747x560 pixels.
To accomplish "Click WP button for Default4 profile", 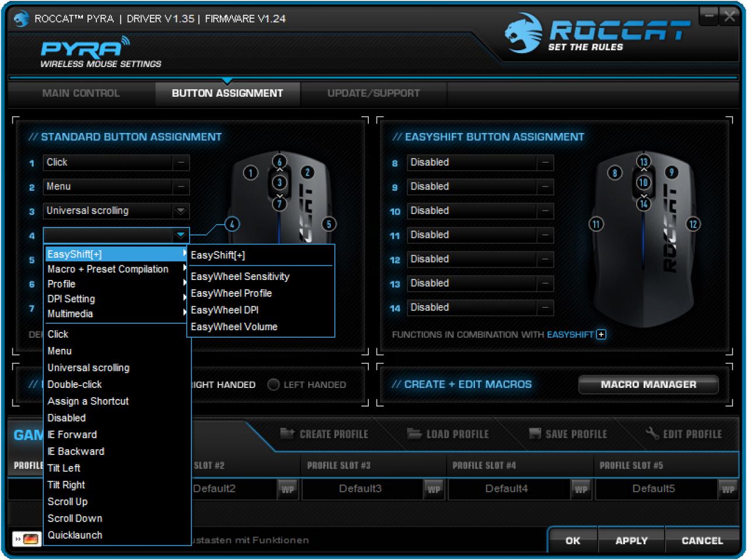I will tap(581, 489).
